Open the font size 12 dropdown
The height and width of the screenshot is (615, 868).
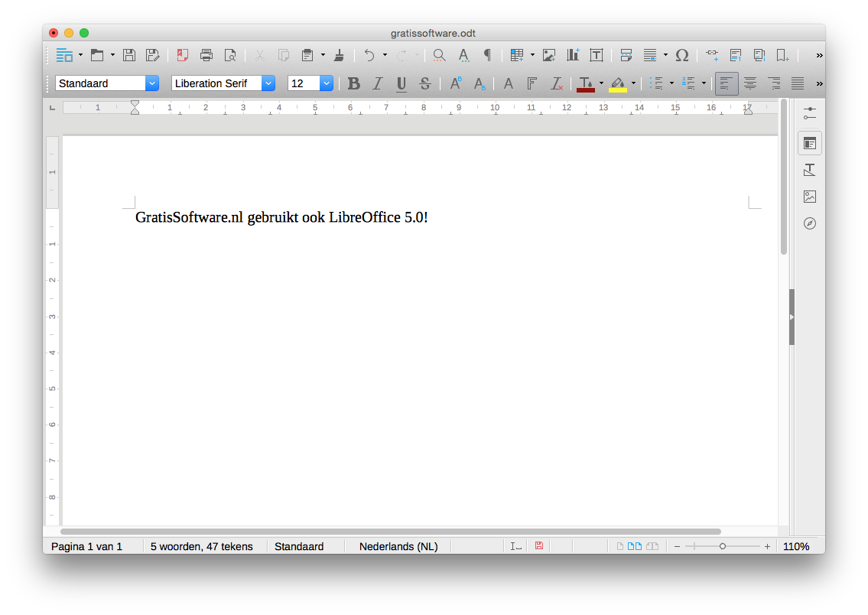coord(327,83)
